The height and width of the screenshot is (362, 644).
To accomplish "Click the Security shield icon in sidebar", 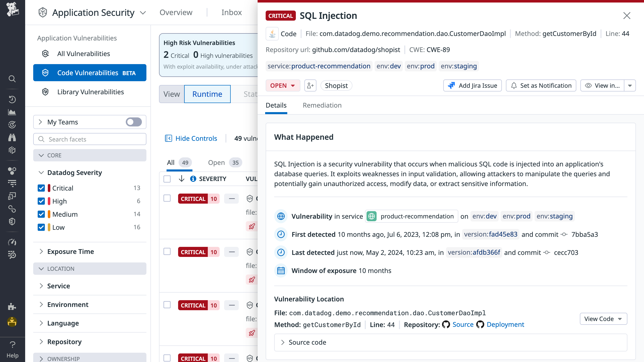I will click(x=12, y=221).
